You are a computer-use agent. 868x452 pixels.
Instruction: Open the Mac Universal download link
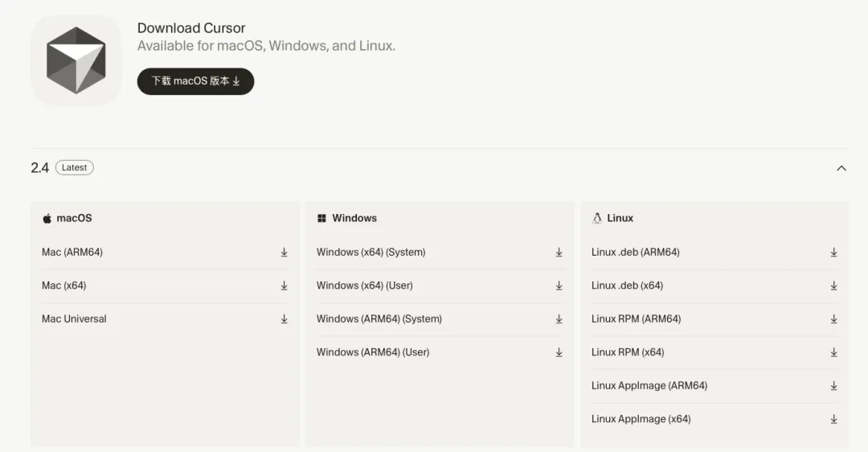click(x=74, y=319)
